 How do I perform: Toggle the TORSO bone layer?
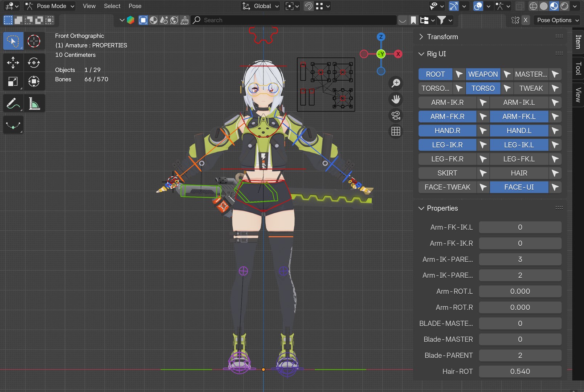click(x=483, y=88)
